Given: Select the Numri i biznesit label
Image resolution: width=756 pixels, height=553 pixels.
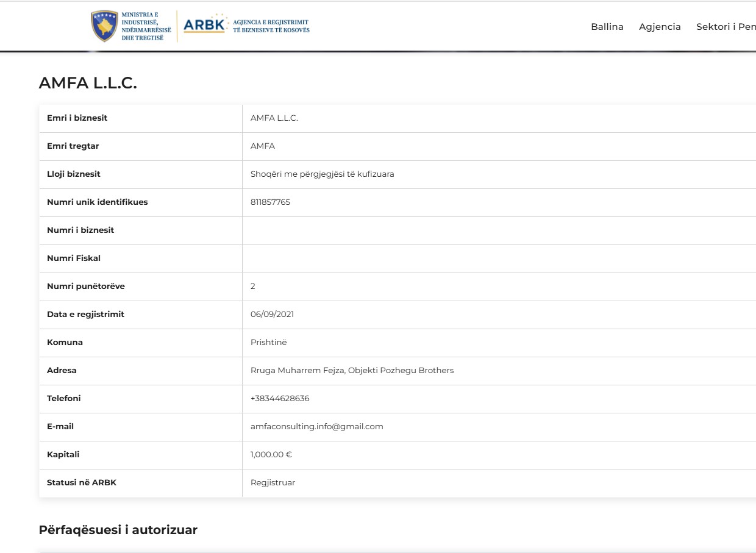Looking at the screenshot, I should (80, 230).
